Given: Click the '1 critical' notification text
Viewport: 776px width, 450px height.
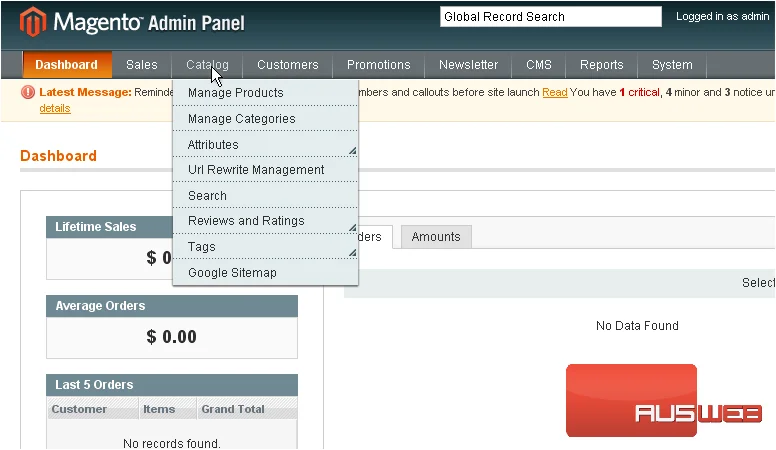Looking at the screenshot, I should tap(639, 92).
